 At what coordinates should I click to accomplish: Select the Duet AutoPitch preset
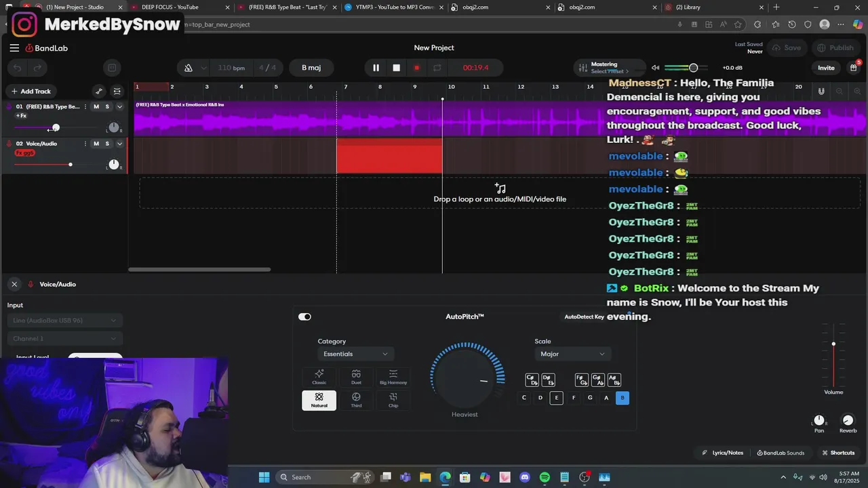356,378
